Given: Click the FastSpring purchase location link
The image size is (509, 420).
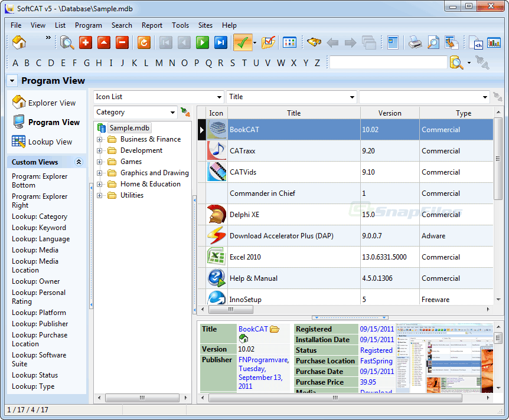Looking at the screenshot, I should coord(376,361).
